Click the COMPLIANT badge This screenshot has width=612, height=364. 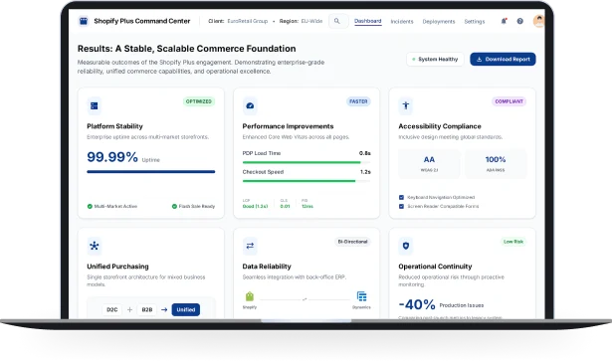pos(509,101)
